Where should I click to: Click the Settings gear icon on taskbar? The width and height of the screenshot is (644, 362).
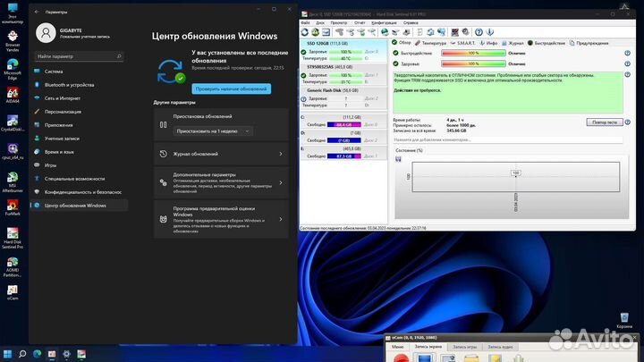point(66,354)
